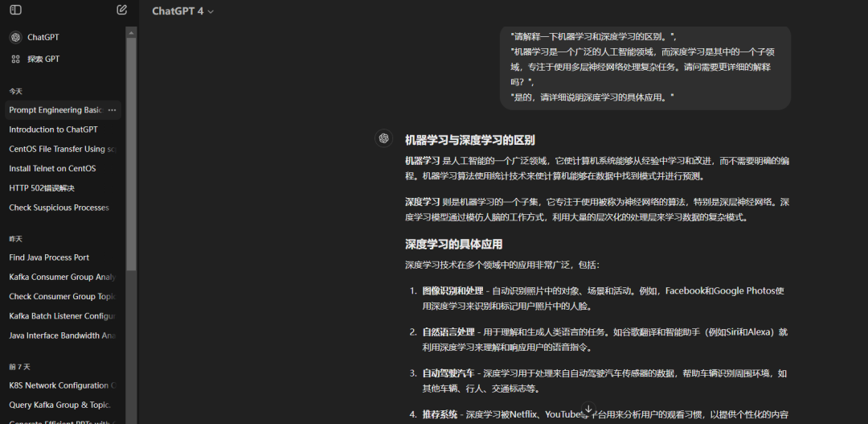Open Java Interface Bandwidth Analysis chat

point(63,335)
